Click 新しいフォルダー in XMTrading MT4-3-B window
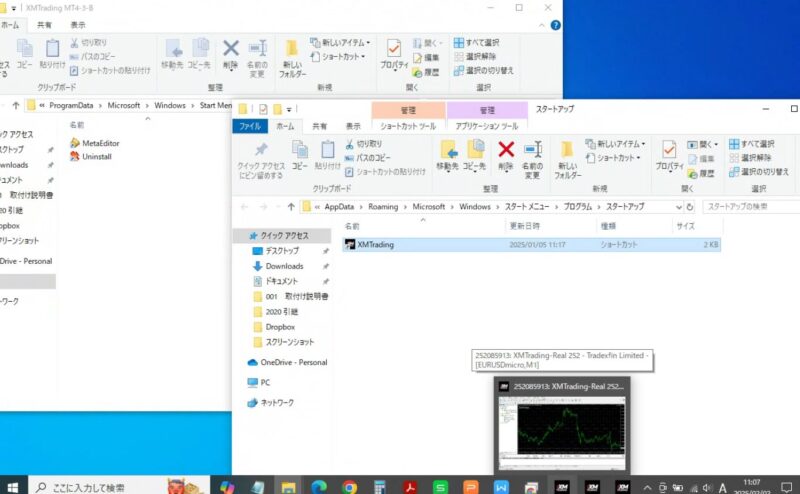800x494 pixels. pyautogui.click(x=292, y=58)
